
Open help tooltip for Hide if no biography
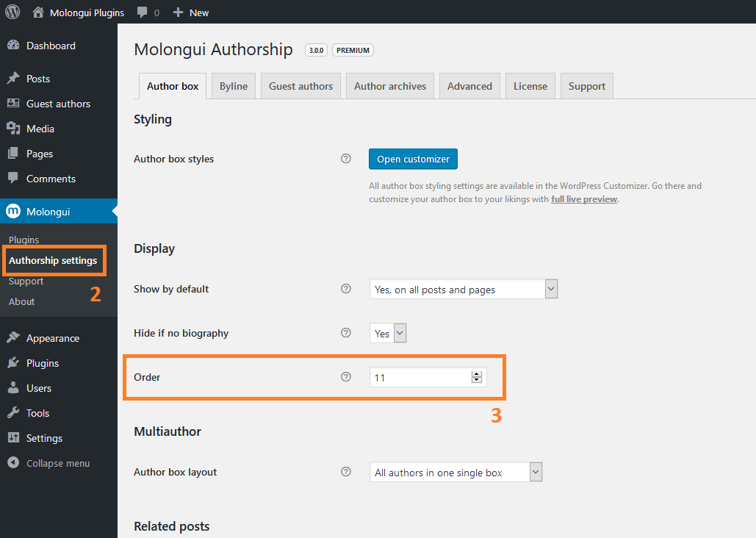(x=346, y=333)
